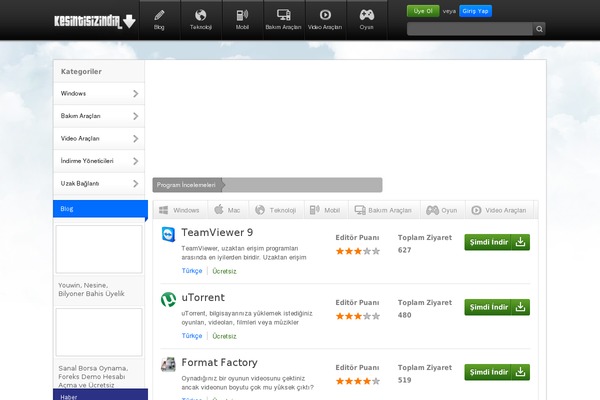600x400 pixels.
Task: Click the Türkçe link under uTorrent
Action: click(192, 336)
